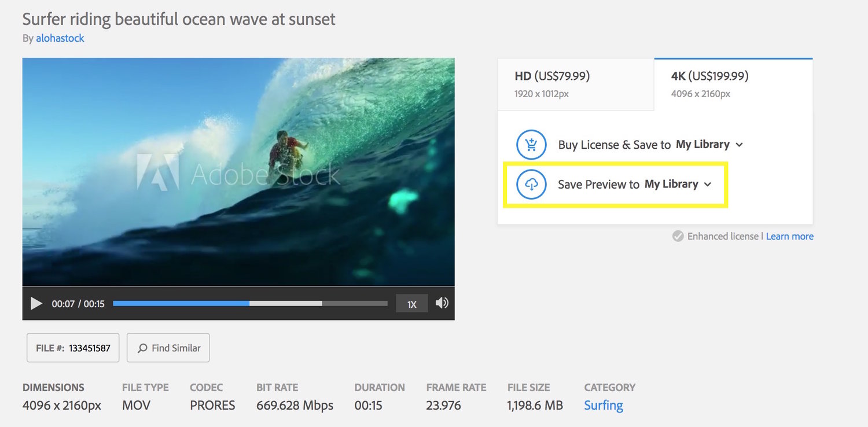The height and width of the screenshot is (427, 868).
Task: Click the Enhanced license checkmark icon
Action: [678, 236]
